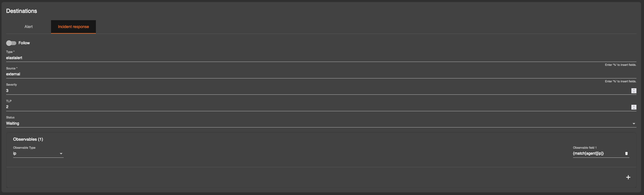The image size is (644, 195).
Task: Open the Status dropdown showing Waiting
Action: pyautogui.click(x=321, y=123)
